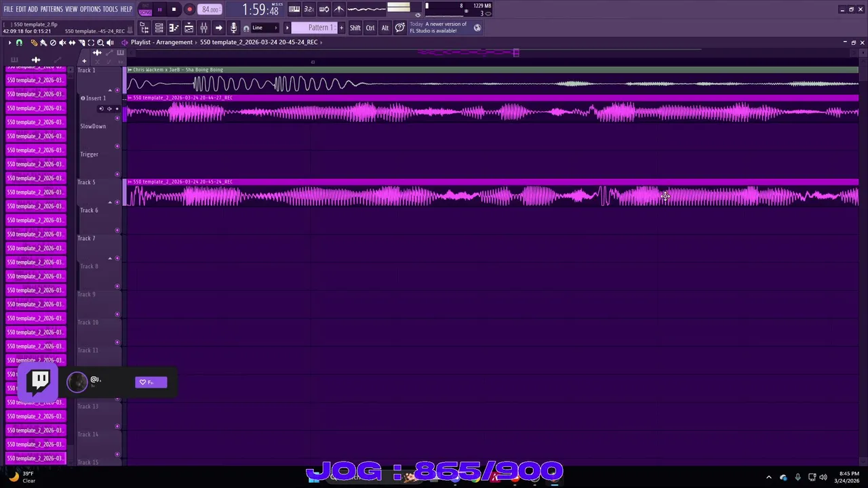Click the 84.000 tempo field
The height and width of the screenshot is (488, 868).
[x=211, y=9]
